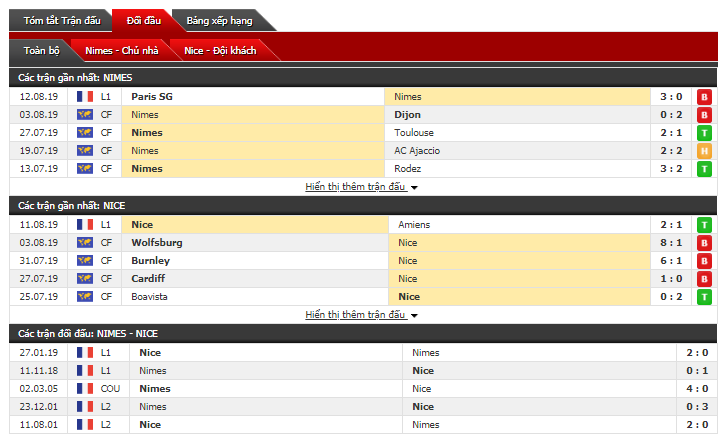Image resolution: width=719 pixels, height=434 pixels.
Task: Open AC Ajaccio team name
Action: pyautogui.click(x=417, y=150)
